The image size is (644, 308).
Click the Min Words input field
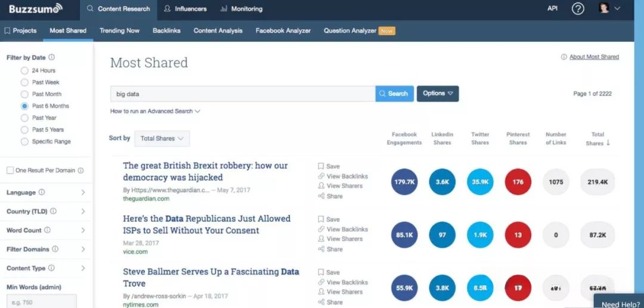(42, 301)
